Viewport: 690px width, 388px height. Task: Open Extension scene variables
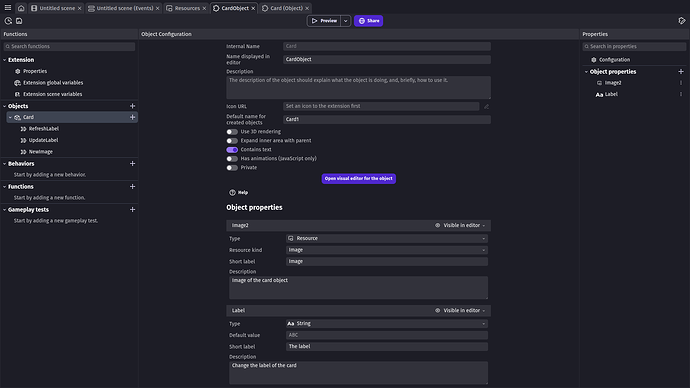click(52, 94)
